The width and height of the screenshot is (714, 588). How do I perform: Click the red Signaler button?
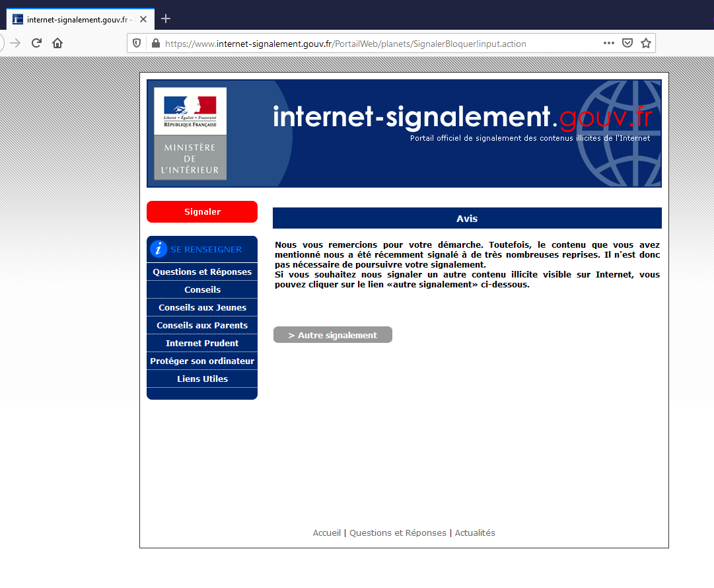click(202, 212)
